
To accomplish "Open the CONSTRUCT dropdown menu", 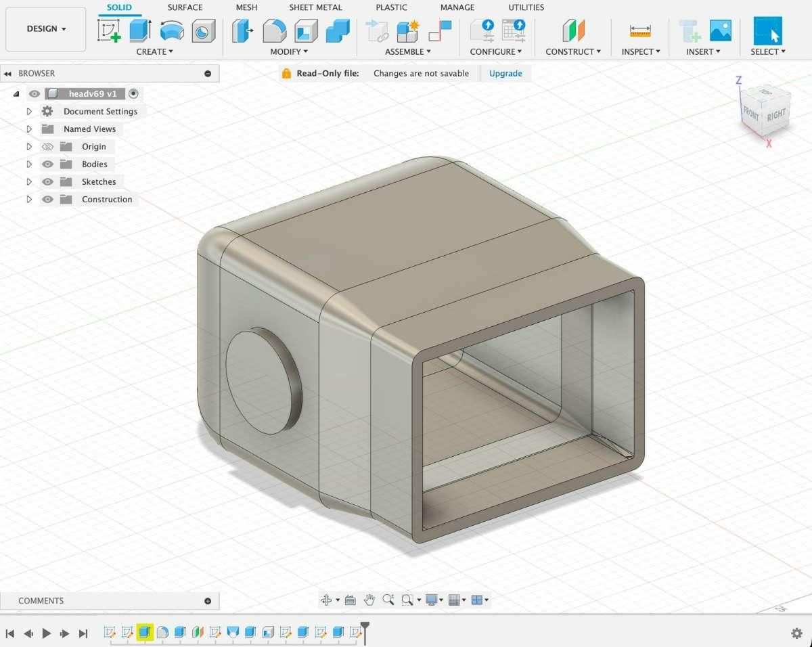I will tap(573, 51).
